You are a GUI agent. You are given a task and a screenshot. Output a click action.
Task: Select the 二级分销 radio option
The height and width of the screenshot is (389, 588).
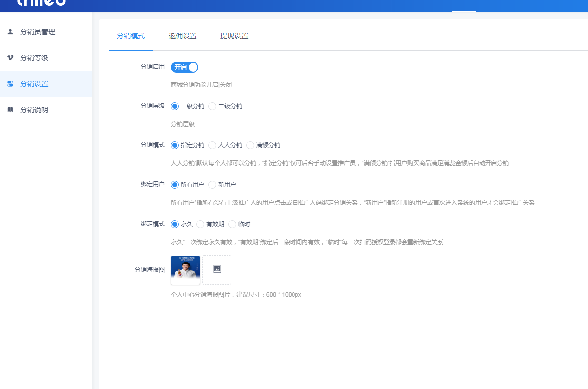click(x=212, y=106)
